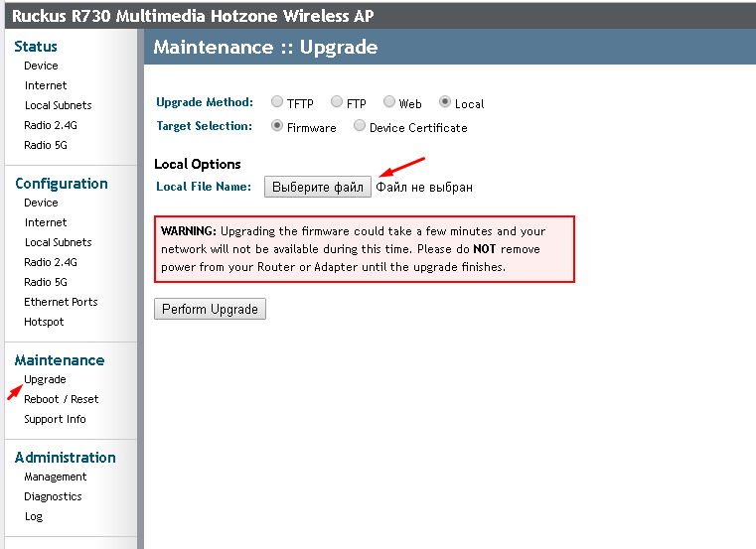Choose Firmware as target selection
Screen dimensions: 756x549
(x=277, y=125)
